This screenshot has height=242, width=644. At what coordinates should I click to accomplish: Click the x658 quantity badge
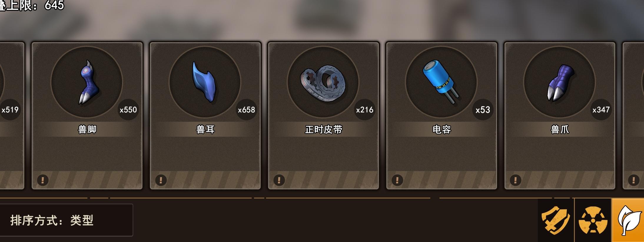click(246, 110)
